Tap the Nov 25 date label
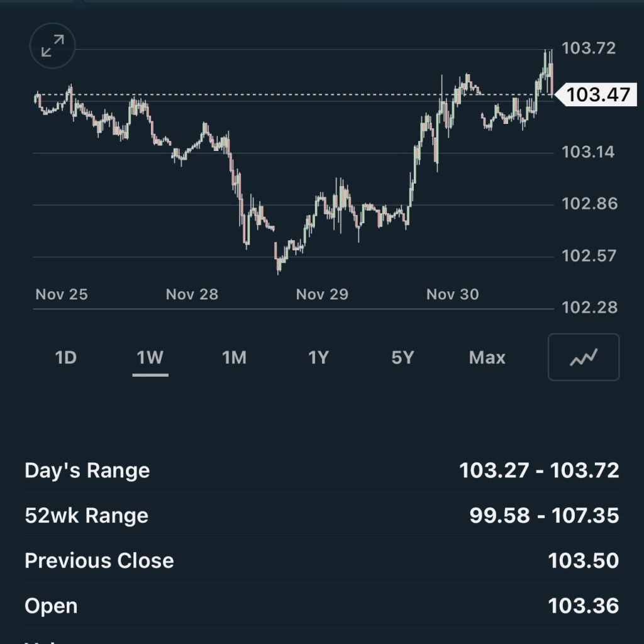This screenshot has width=644, height=644. (62, 294)
